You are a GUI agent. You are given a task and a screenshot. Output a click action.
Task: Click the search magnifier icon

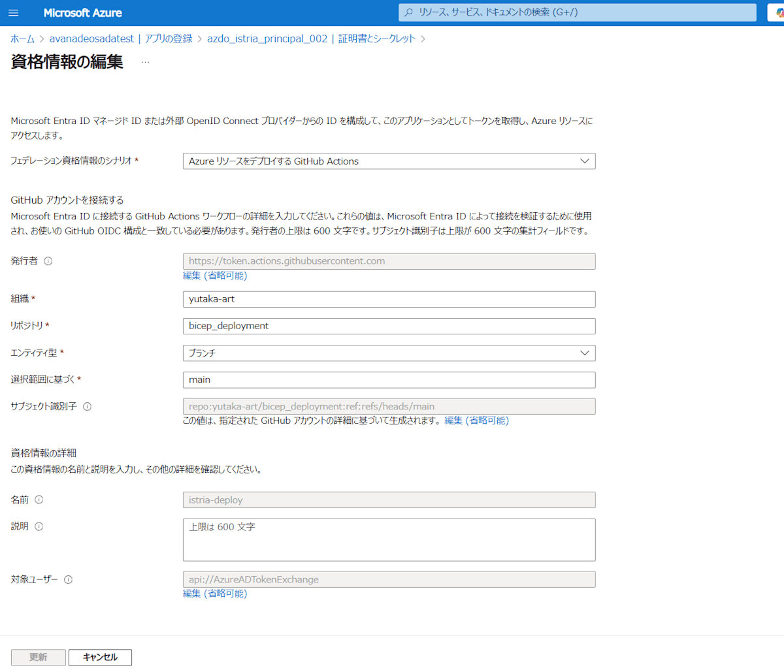coord(409,12)
